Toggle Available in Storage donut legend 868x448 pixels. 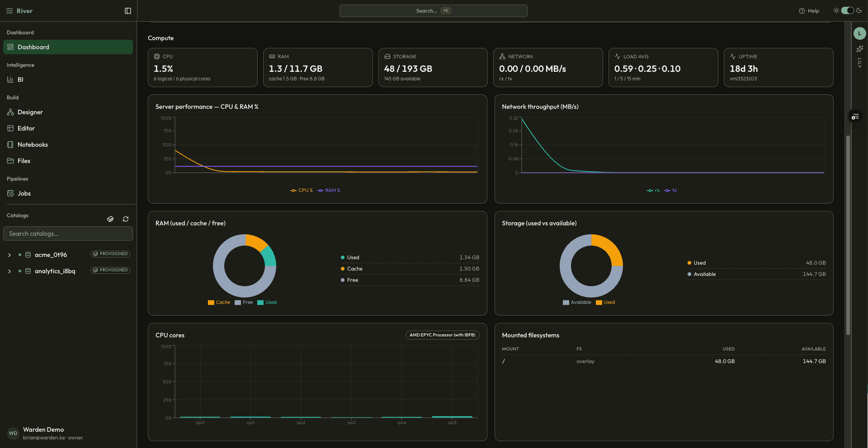tap(577, 303)
